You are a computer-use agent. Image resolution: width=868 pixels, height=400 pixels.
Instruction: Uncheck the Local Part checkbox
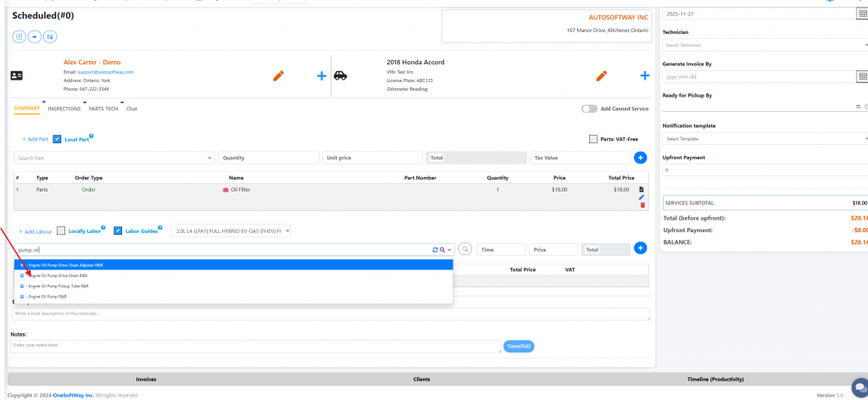point(57,139)
